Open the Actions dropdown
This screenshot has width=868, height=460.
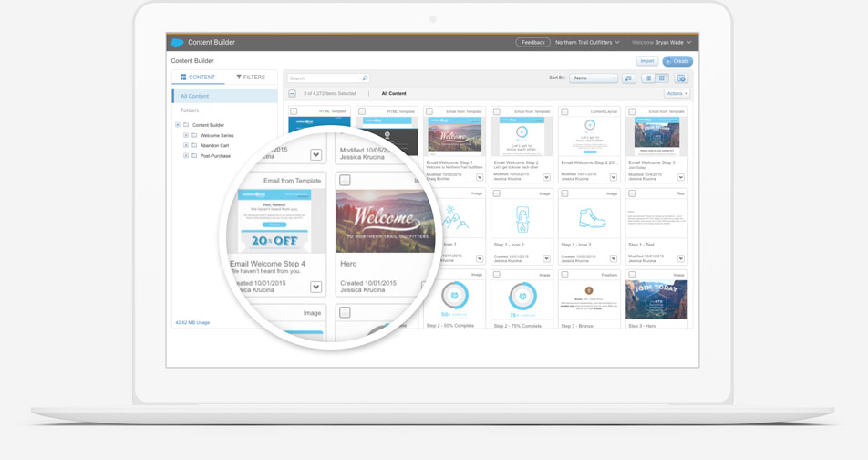(x=677, y=94)
